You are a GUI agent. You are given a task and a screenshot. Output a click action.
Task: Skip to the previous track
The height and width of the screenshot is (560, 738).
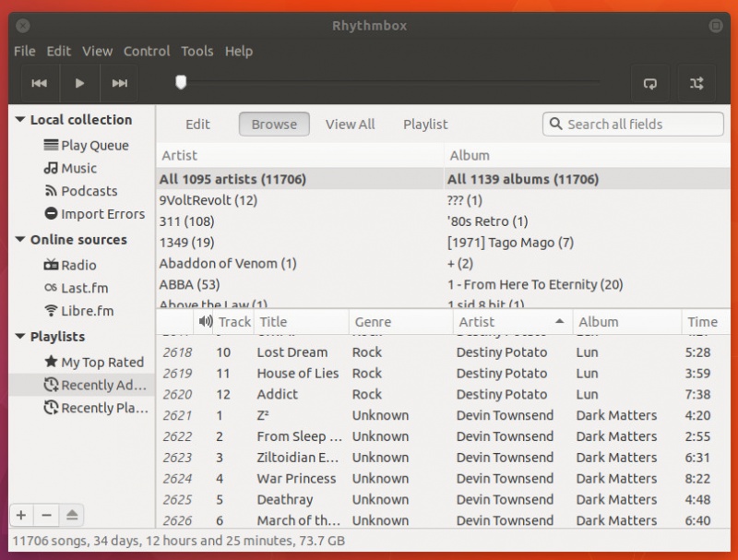point(40,83)
